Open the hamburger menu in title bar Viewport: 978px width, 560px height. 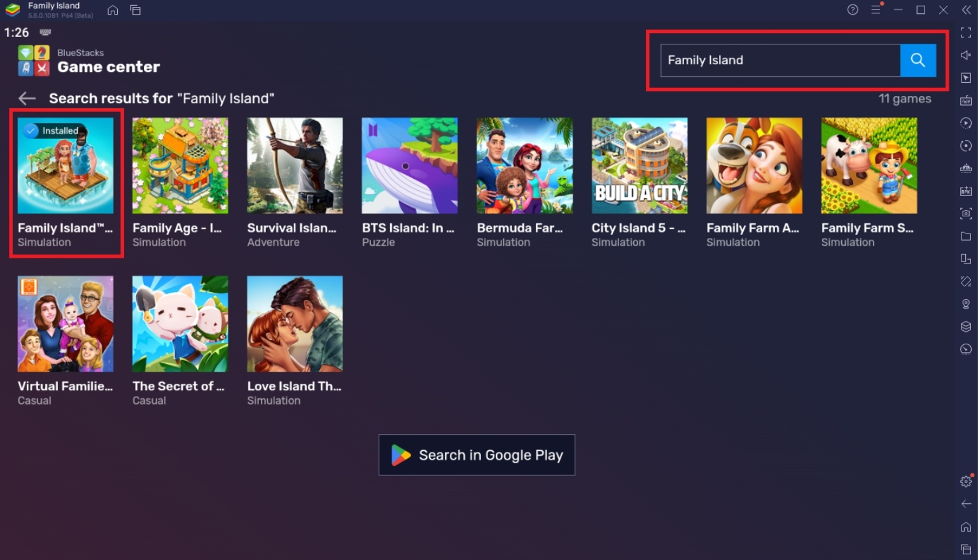(876, 10)
